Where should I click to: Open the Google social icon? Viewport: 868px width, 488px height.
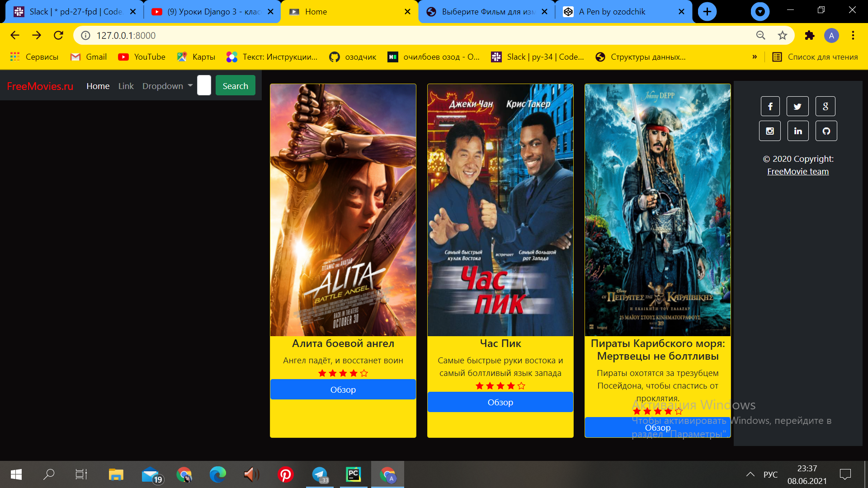click(826, 107)
